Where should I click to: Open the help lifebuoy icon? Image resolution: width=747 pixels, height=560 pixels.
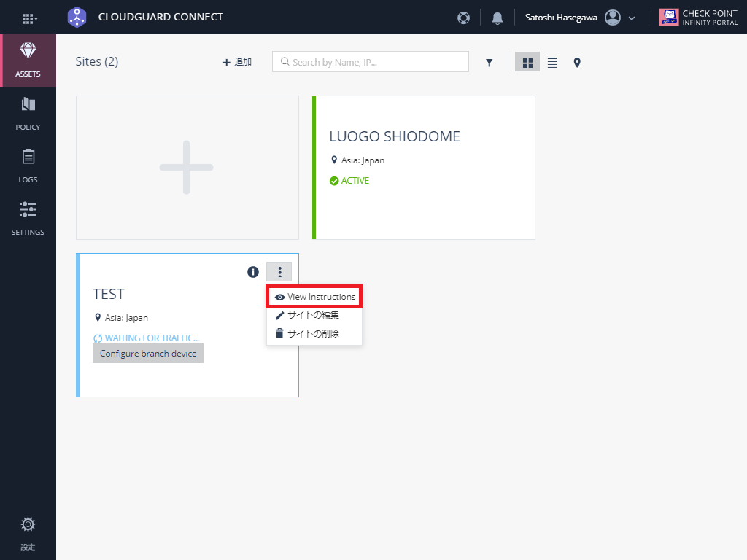(x=463, y=17)
